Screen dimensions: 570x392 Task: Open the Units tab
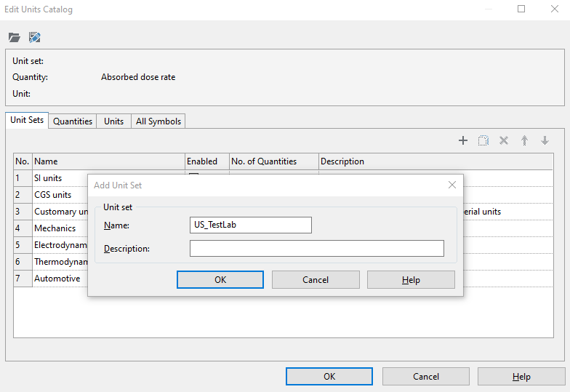coord(113,121)
